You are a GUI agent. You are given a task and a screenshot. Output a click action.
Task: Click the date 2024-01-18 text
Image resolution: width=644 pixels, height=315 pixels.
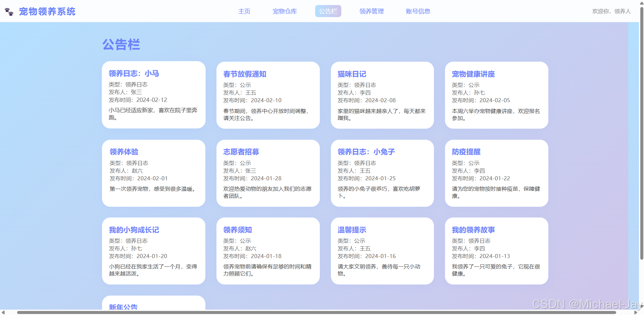click(x=266, y=256)
